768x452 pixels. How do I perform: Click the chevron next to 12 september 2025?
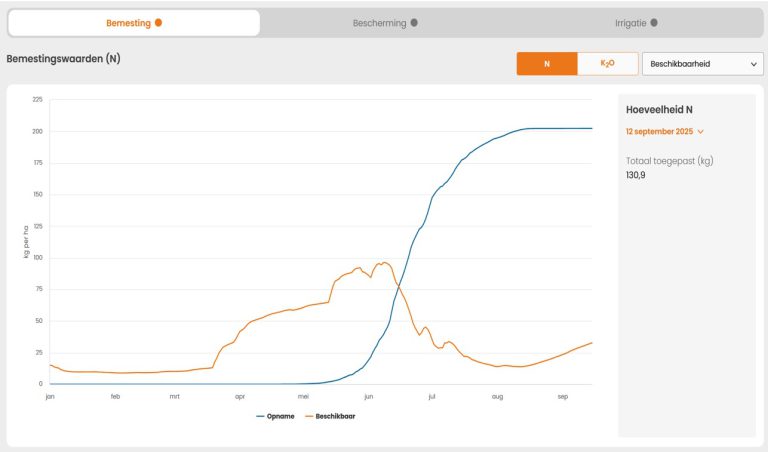[701, 131]
